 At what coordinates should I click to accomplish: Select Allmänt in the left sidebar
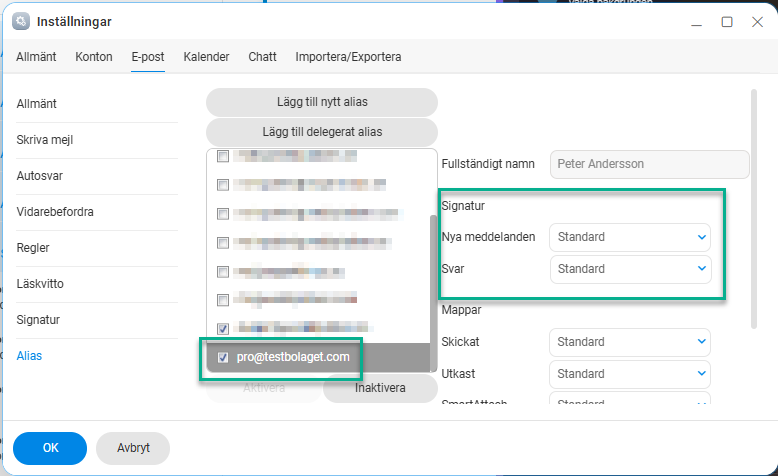[x=37, y=104]
